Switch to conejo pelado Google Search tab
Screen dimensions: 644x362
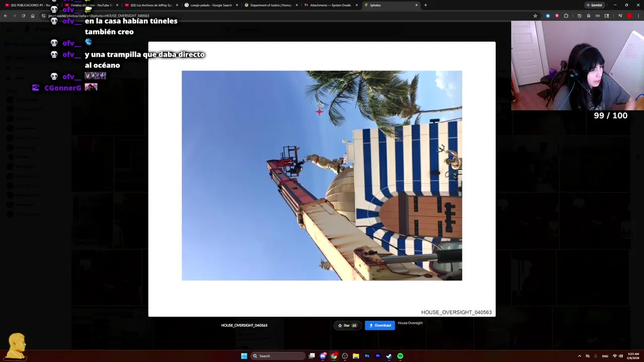click(210, 5)
